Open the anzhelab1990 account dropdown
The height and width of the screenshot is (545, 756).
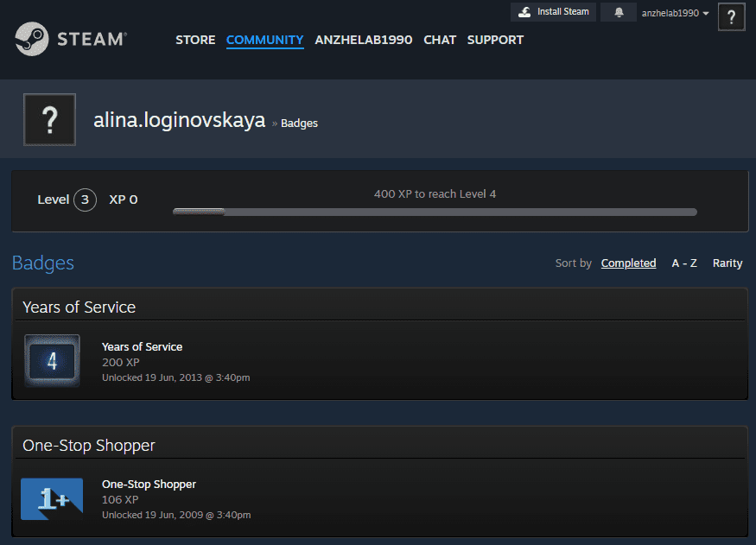tap(675, 13)
